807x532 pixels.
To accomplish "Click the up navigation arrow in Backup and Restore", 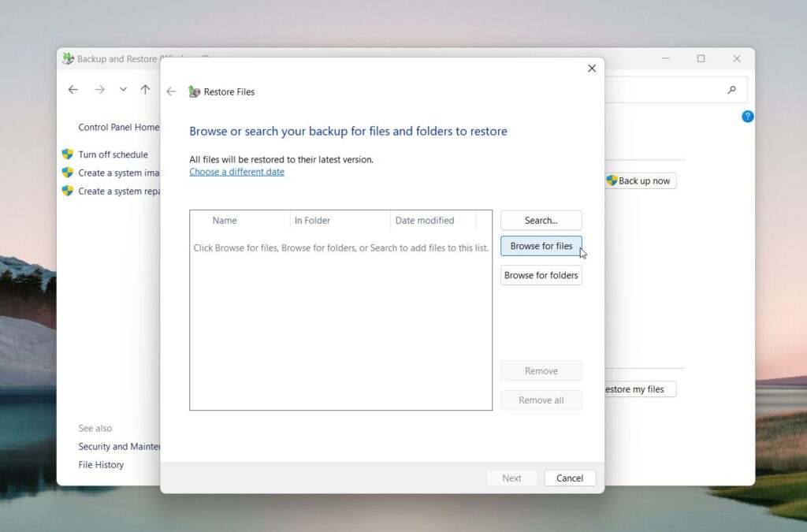I will click(146, 90).
